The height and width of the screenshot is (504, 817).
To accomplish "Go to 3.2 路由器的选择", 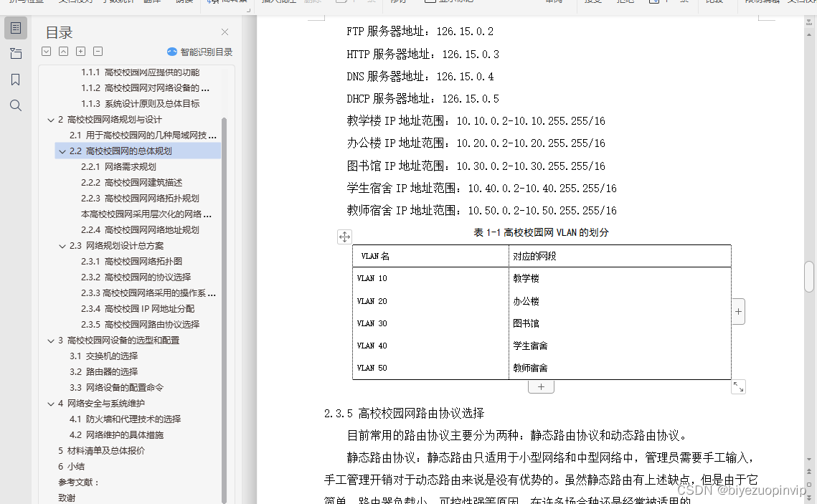I will [104, 372].
